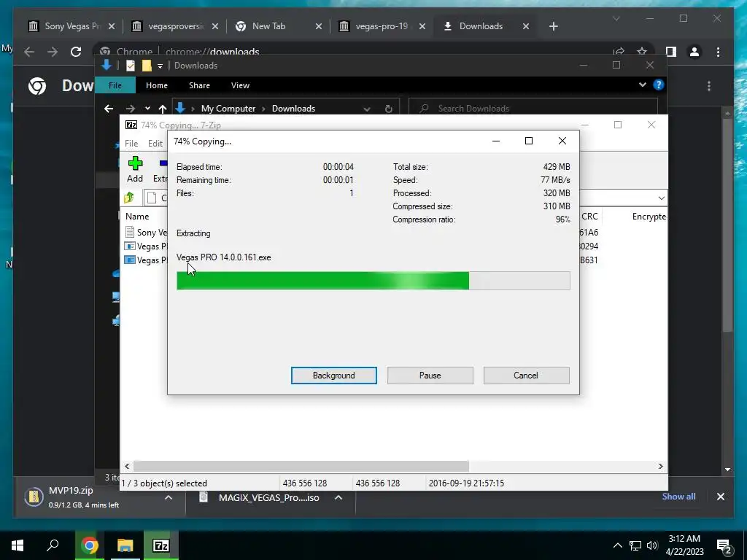The height and width of the screenshot is (560, 747).
Task: Toggle Chrome side panel icon
Action: (671, 52)
